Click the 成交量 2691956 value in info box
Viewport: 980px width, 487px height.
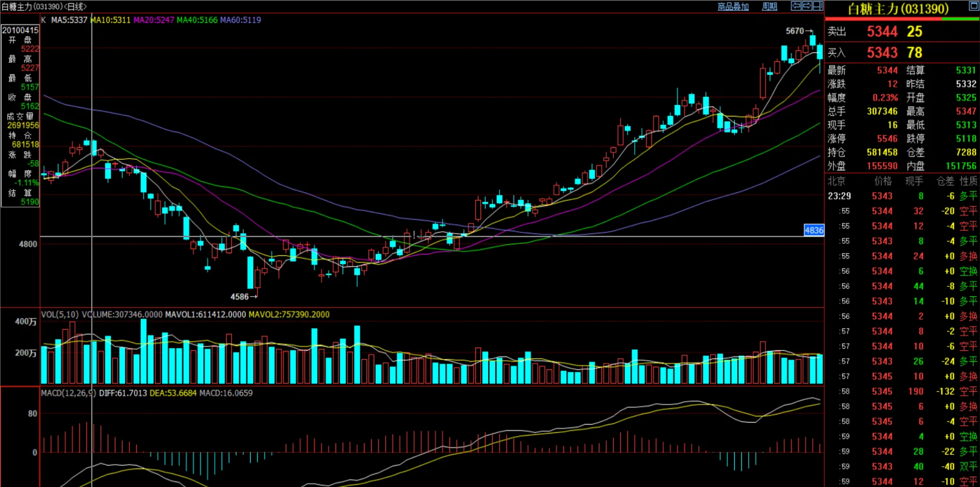click(23, 125)
